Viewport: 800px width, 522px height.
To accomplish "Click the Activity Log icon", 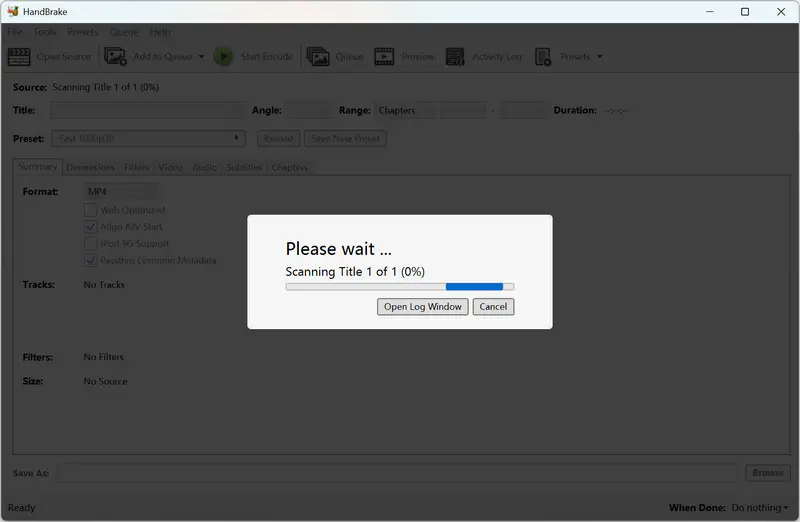I will [455, 57].
